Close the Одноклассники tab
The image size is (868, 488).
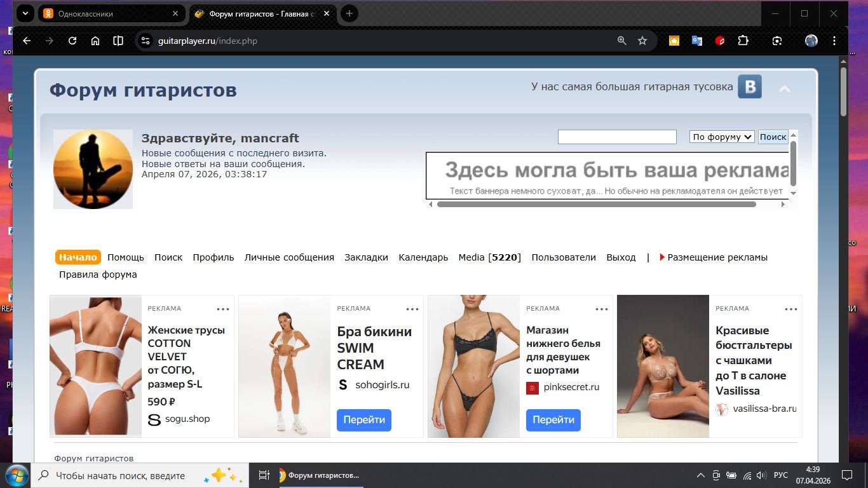175,13
